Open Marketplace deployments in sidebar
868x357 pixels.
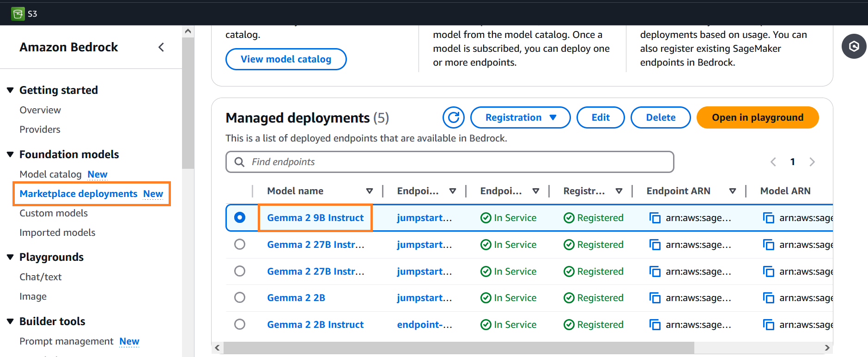pyautogui.click(x=78, y=194)
